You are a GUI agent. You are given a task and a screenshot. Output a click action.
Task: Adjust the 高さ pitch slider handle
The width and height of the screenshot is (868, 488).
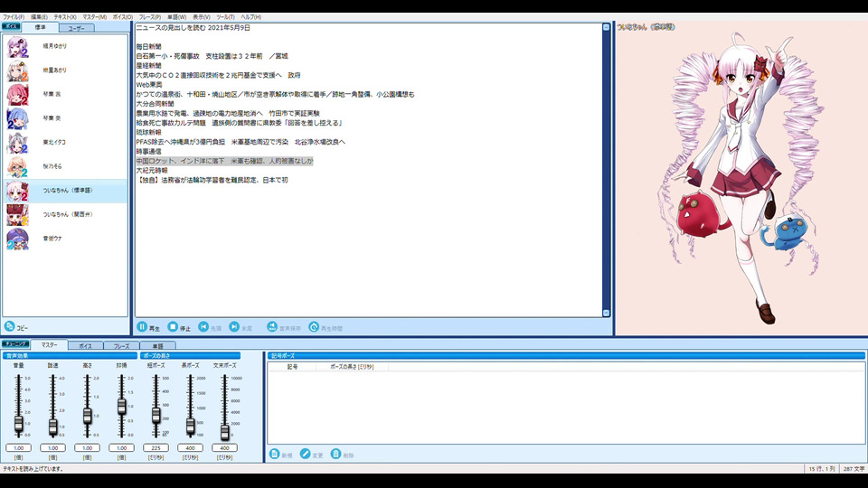[88, 416]
